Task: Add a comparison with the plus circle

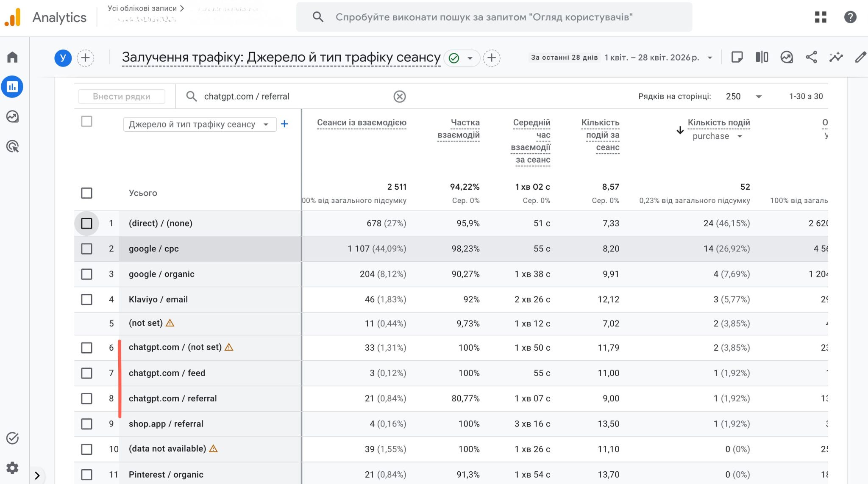Action: click(x=85, y=58)
